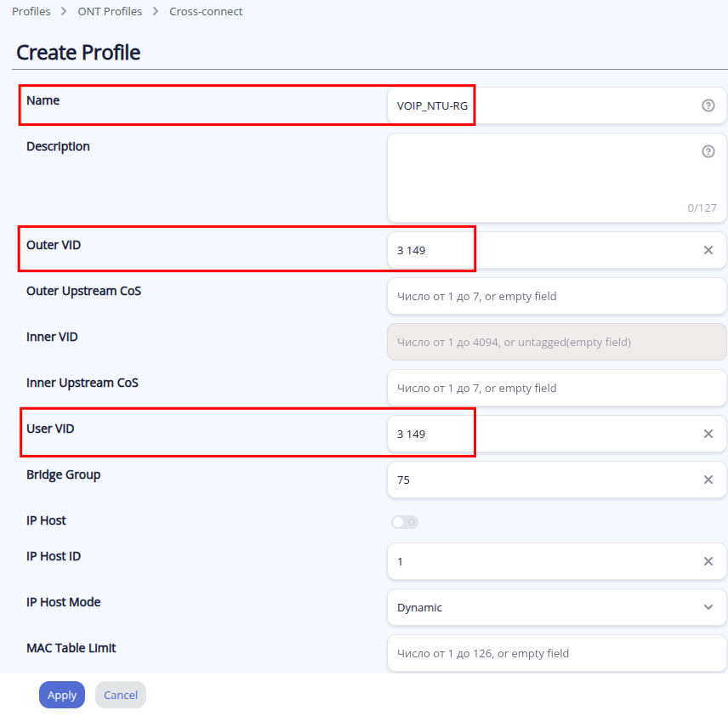The height and width of the screenshot is (716, 728).
Task: Toggle the IP Host switch
Action: pyautogui.click(x=405, y=522)
